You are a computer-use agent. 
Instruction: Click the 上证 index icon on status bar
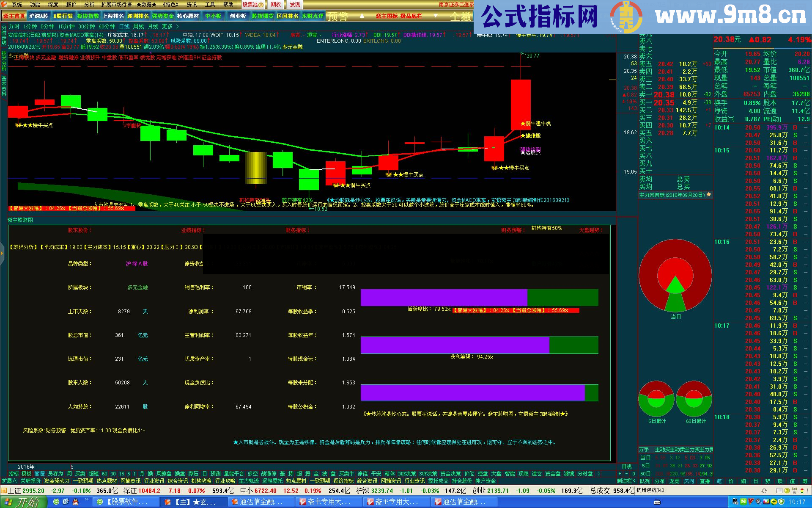tap(4, 491)
